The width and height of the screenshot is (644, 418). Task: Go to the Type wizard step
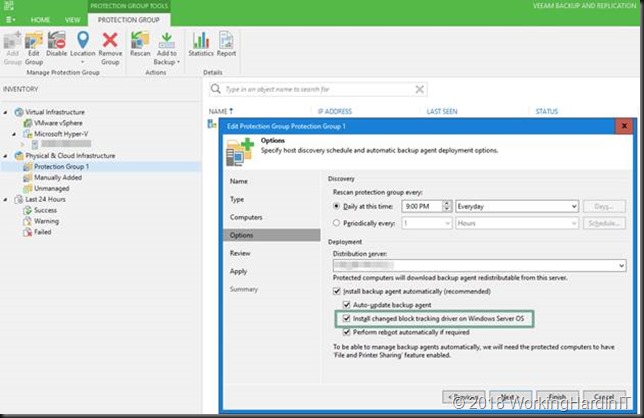[x=237, y=199]
